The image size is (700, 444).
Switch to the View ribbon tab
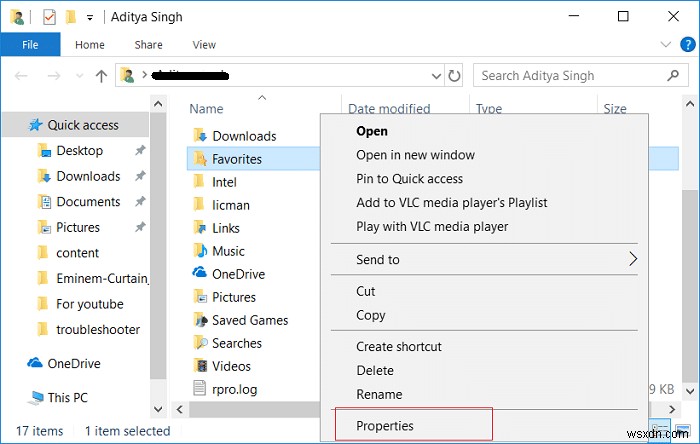pyautogui.click(x=204, y=45)
